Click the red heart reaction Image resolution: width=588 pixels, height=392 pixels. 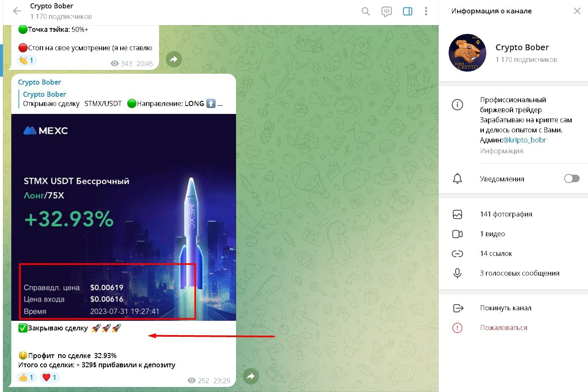pos(49,377)
